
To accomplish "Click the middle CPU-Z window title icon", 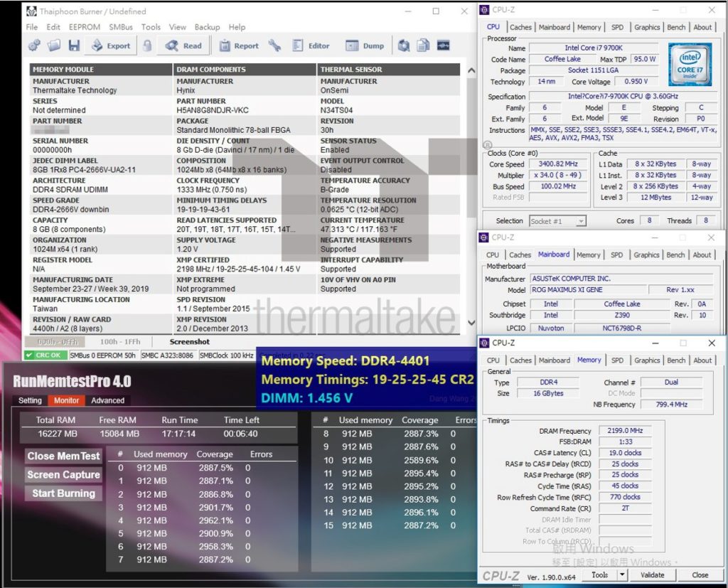I will (483, 237).
